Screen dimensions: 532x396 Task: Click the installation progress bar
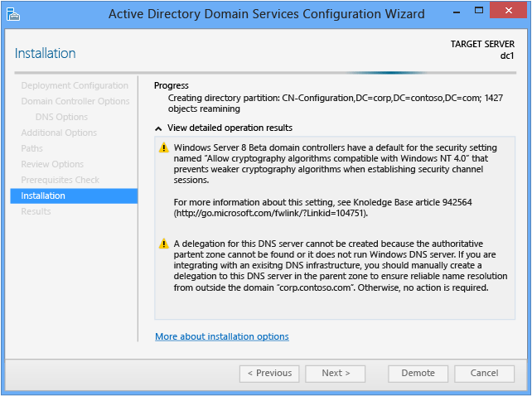[265, 73]
